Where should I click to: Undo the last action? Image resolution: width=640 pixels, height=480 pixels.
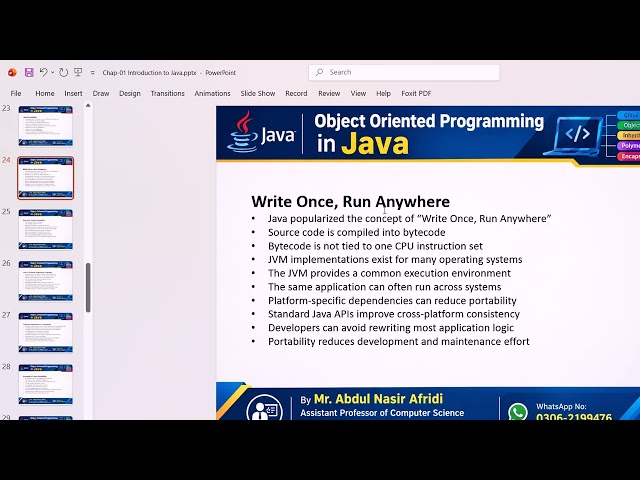[x=43, y=73]
